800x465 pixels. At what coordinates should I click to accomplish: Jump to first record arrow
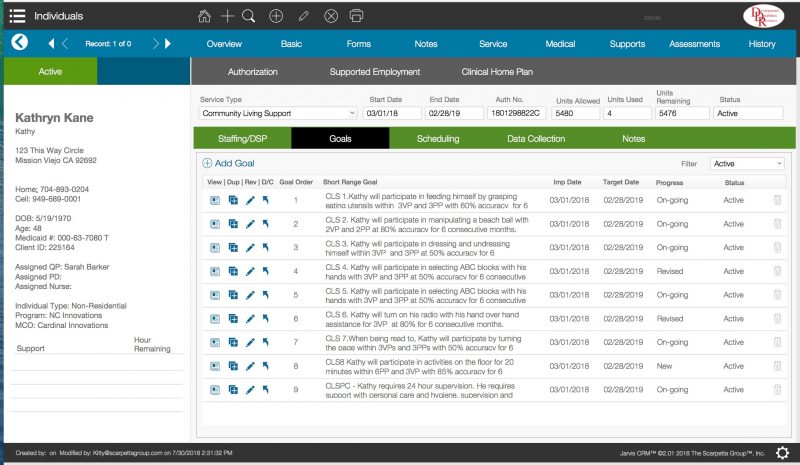(x=51, y=43)
